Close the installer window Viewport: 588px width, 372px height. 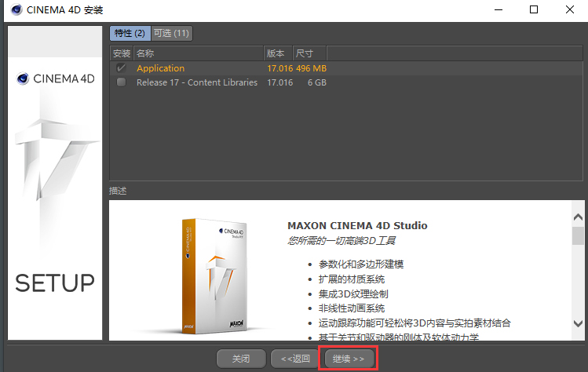pyautogui.click(x=570, y=9)
